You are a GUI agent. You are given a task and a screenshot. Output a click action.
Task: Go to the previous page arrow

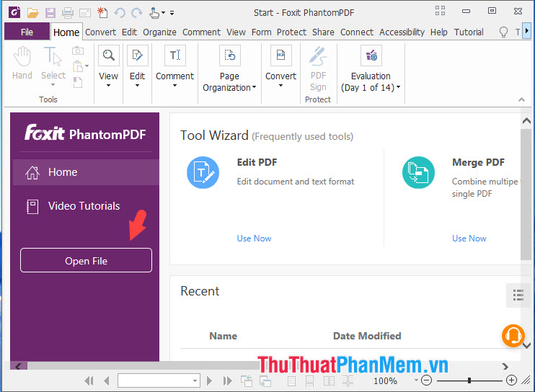107,380
